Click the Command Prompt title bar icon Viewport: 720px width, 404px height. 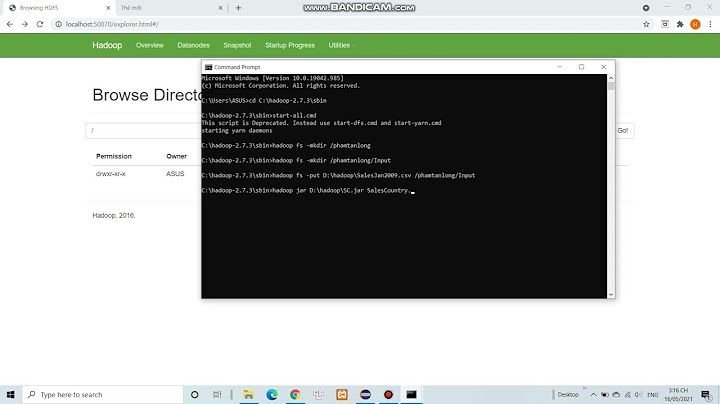tap(208, 67)
